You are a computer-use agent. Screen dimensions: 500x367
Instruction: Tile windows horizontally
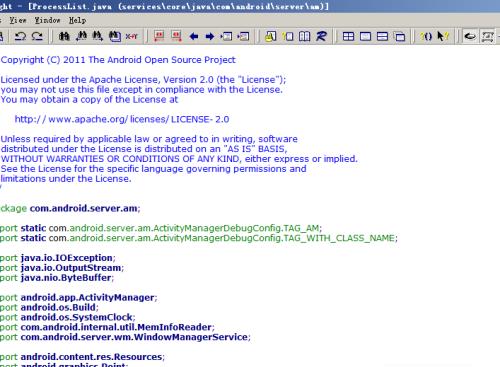click(382, 36)
